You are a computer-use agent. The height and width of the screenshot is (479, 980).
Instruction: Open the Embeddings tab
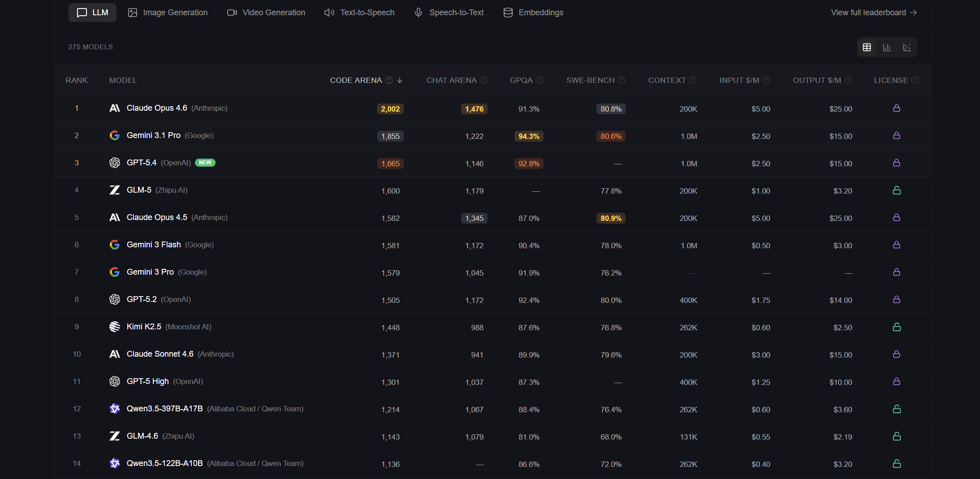[533, 13]
